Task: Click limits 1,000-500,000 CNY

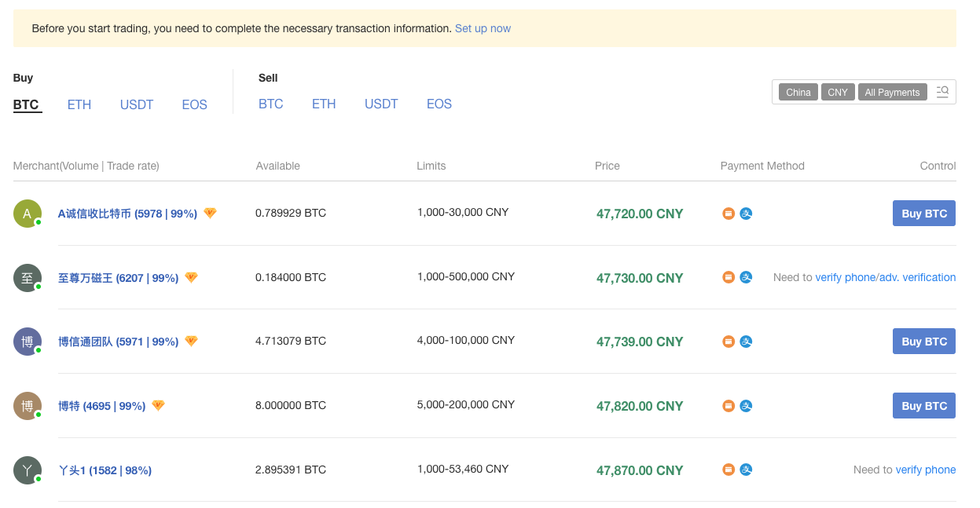Action: coord(466,276)
